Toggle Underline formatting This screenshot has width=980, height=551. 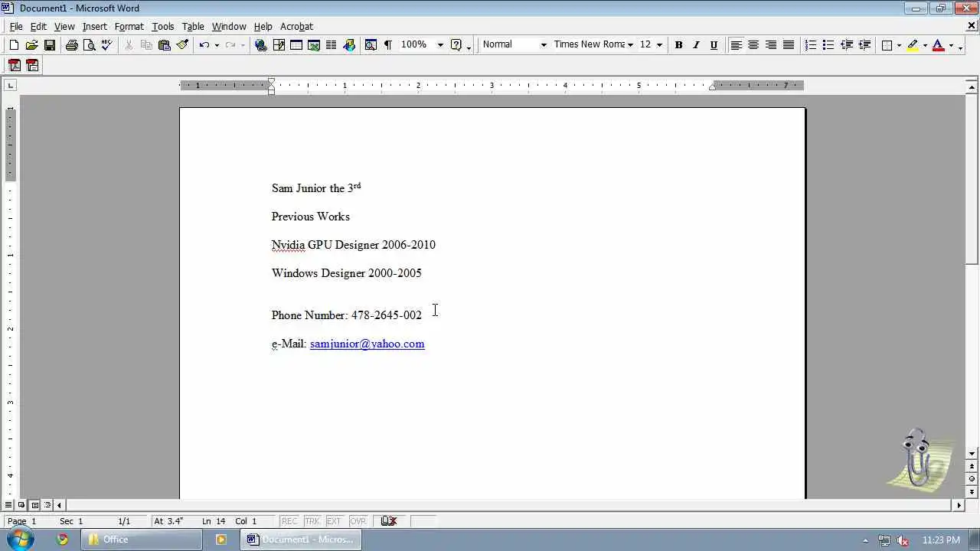click(x=714, y=45)
